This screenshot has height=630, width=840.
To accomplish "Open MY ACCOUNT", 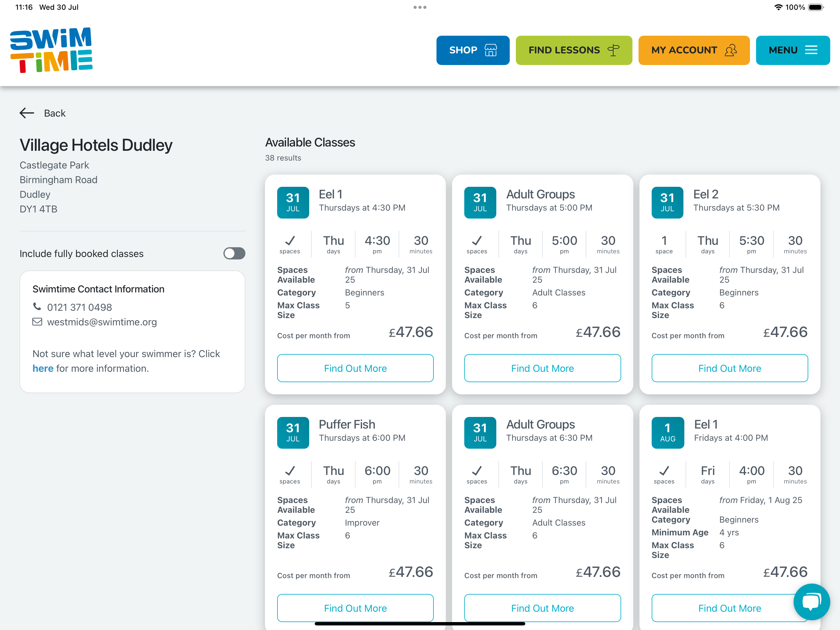I will click(694, 50).
